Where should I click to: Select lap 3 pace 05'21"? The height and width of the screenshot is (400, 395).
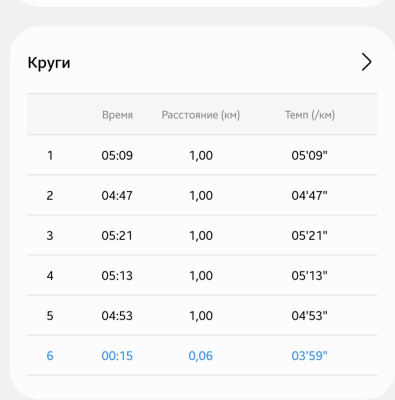309,236
